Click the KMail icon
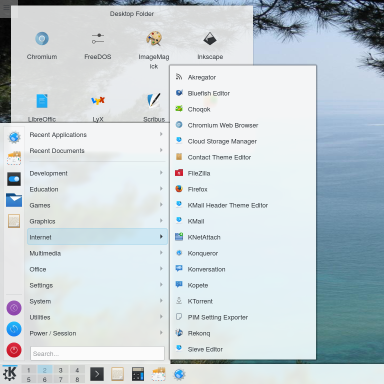384x384 pixels. (179, 221)
